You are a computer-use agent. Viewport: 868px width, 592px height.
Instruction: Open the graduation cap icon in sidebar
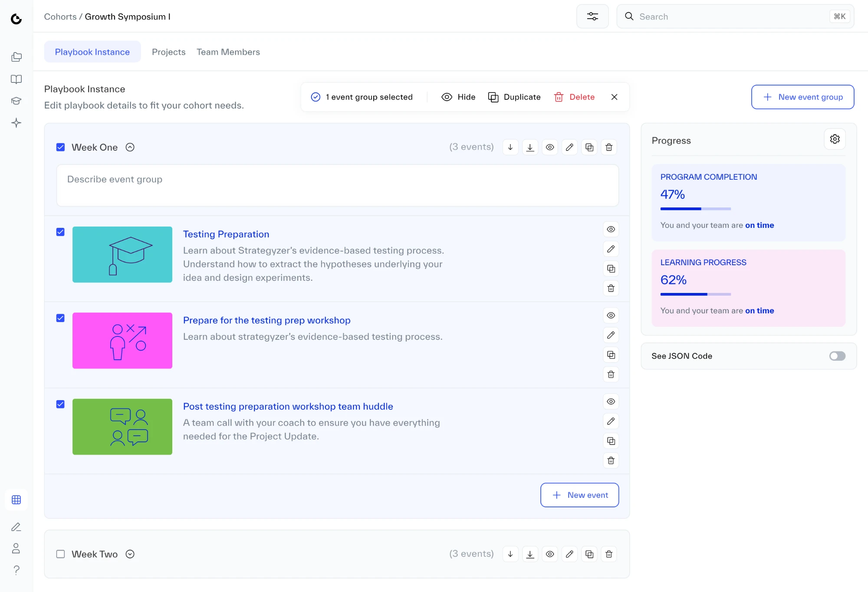[16, 101]
